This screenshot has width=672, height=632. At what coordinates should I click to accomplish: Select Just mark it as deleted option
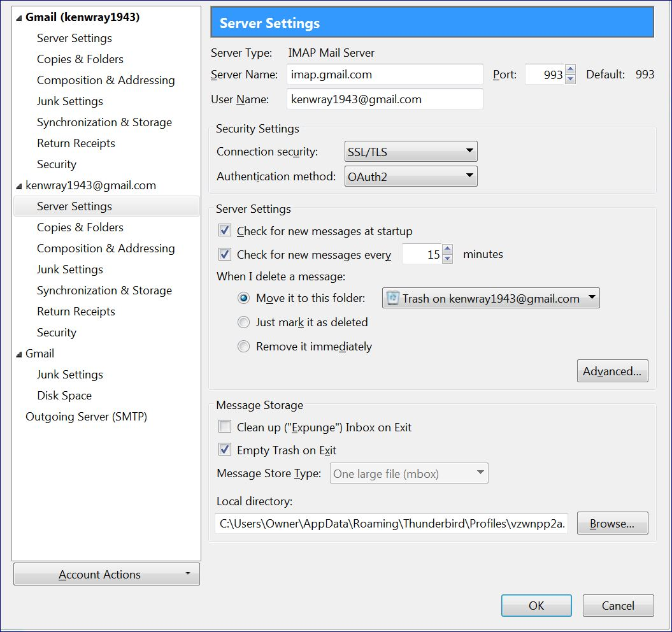(x=243, y=322)
